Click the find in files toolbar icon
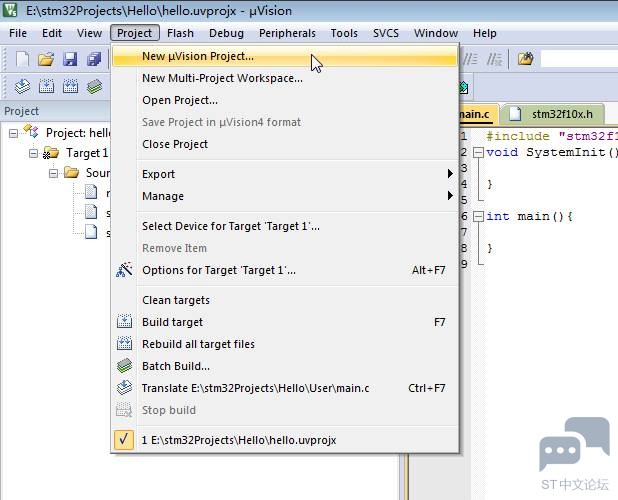 (525, 59)
